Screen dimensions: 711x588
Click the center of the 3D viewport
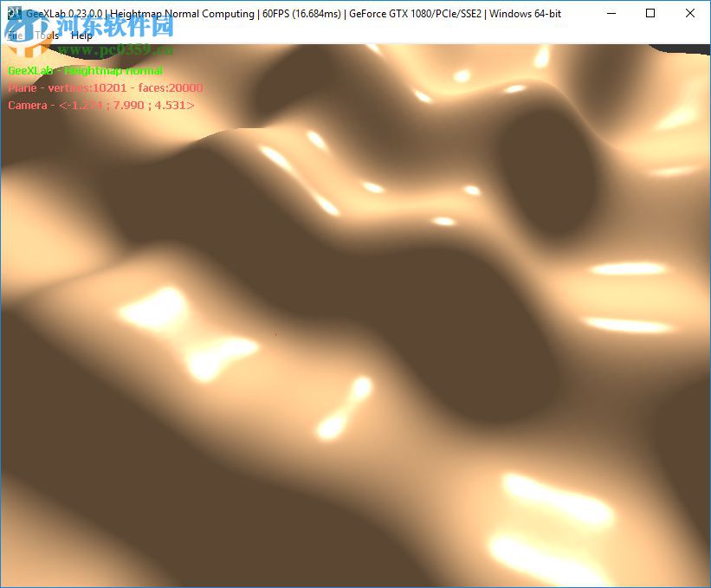355,312
